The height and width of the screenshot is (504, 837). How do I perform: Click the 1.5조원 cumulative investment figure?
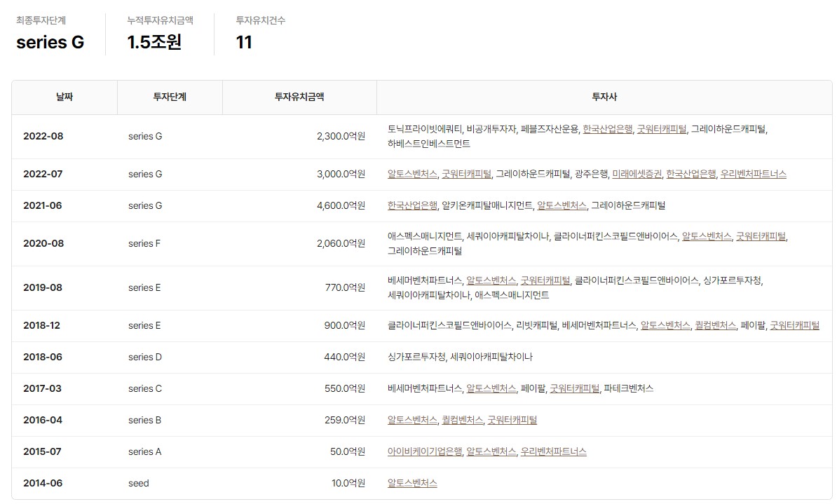154,42
